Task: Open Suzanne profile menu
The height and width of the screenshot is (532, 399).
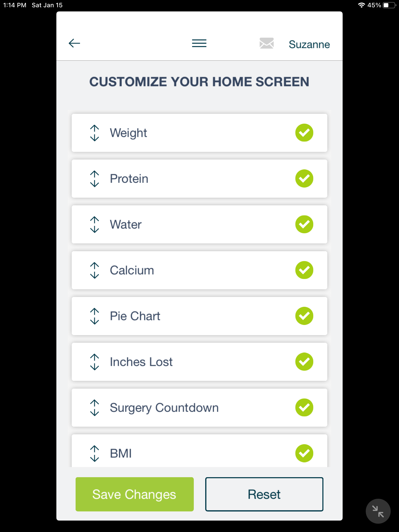Action: (309, 44)
